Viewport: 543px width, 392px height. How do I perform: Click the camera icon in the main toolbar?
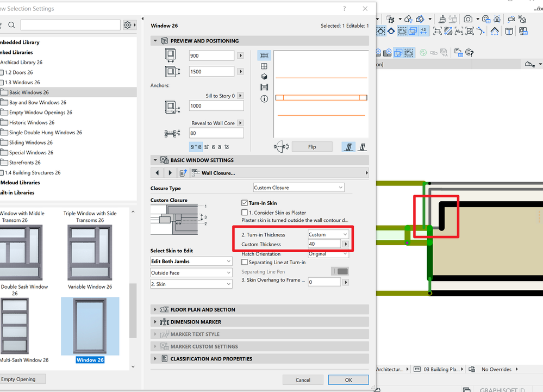tap(468, 19)
